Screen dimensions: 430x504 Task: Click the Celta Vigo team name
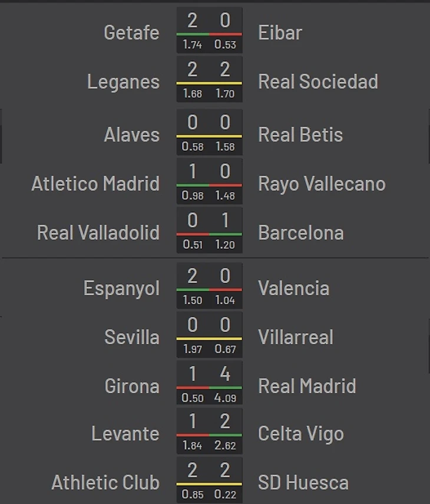300,434
